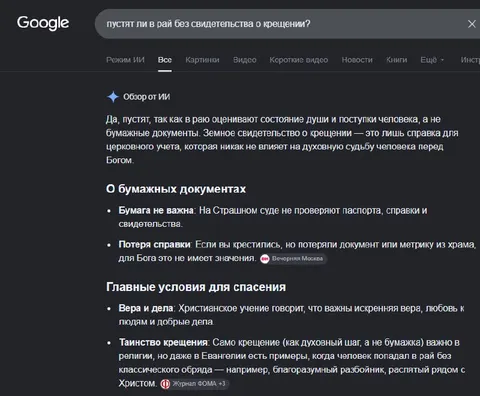
Task: Open the Вечерняя Москва source icon chip
Action: point(293,259)
